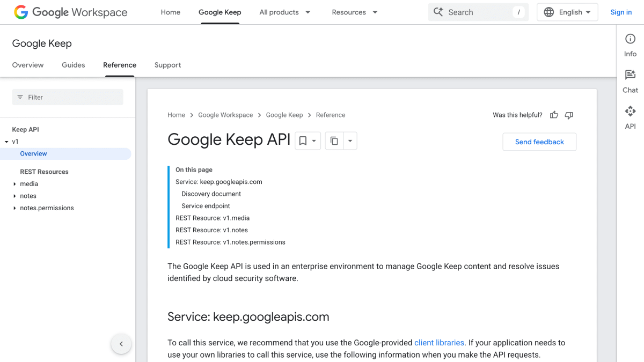Expand the media resource tree item
Image resolution: width=644 pixels, height=362 pixels.
pyautogui.click(x=14, y=184)
